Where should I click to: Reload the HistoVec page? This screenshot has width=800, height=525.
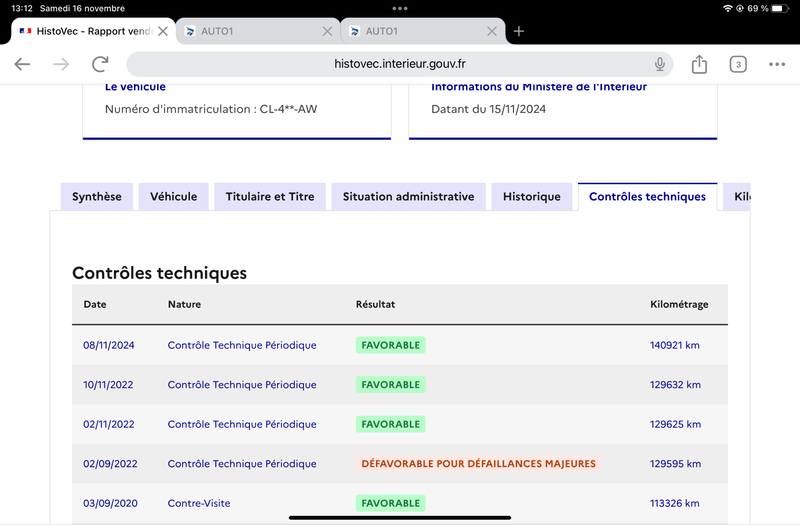point(100,64)
